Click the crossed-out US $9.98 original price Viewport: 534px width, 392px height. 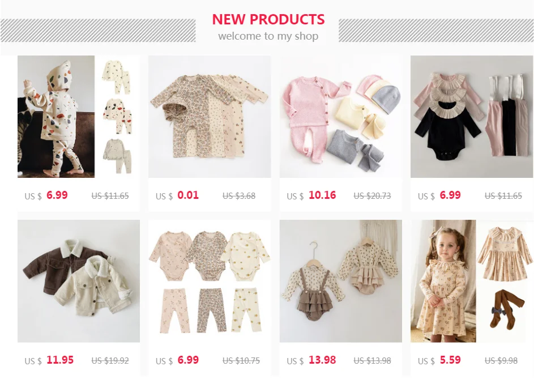click(501, 361)
